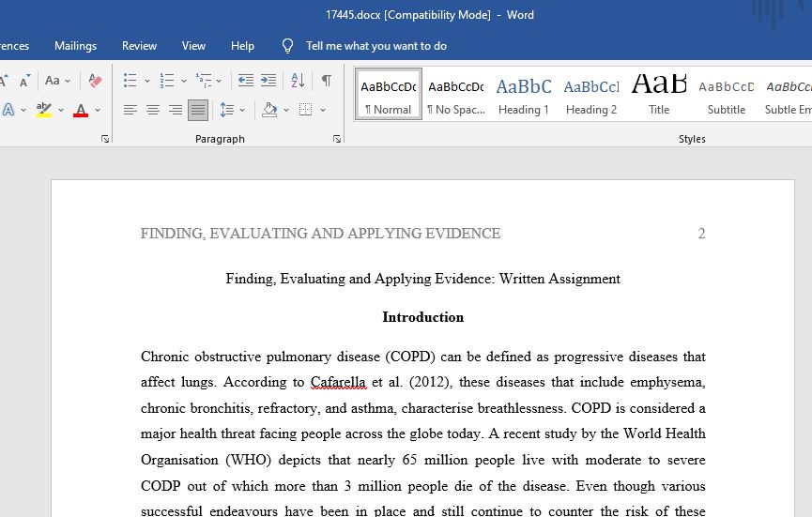Click the Tell Me lightbulb icon
Image resolution: width=812 pixels, height=517 pixels.
(287, 46)
